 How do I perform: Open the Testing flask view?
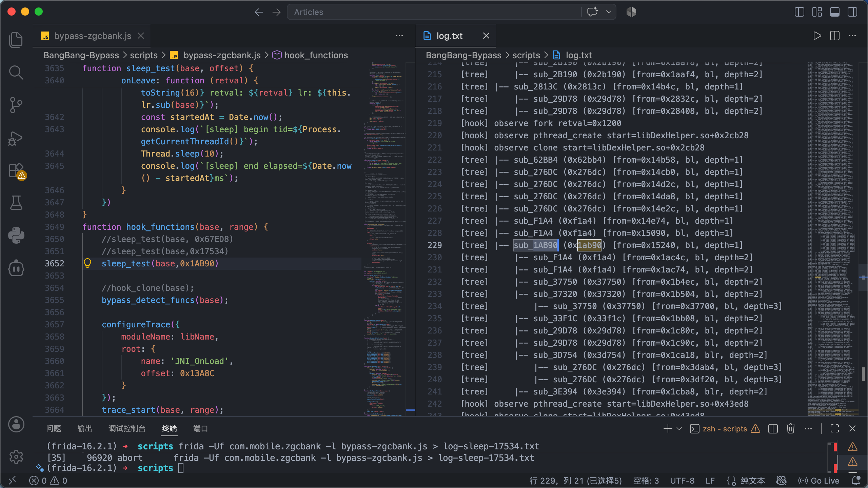coord(16,203)
